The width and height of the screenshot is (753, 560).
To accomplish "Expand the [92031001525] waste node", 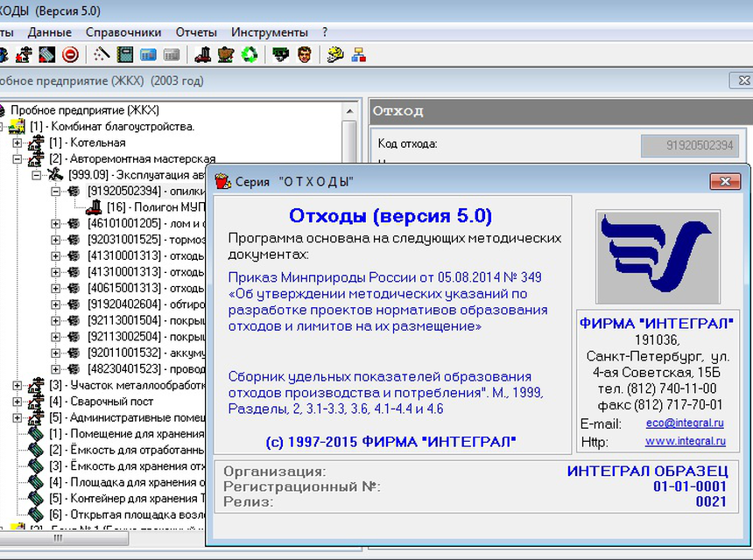I will click(56, 240).
